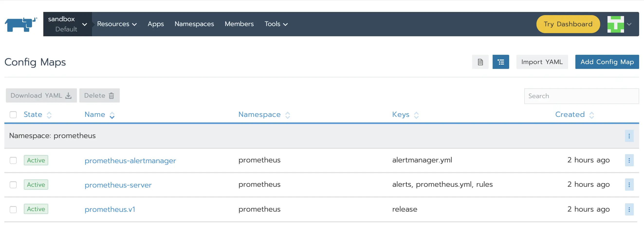Open the Resources dropdown menu

click(x=117, y=24)
